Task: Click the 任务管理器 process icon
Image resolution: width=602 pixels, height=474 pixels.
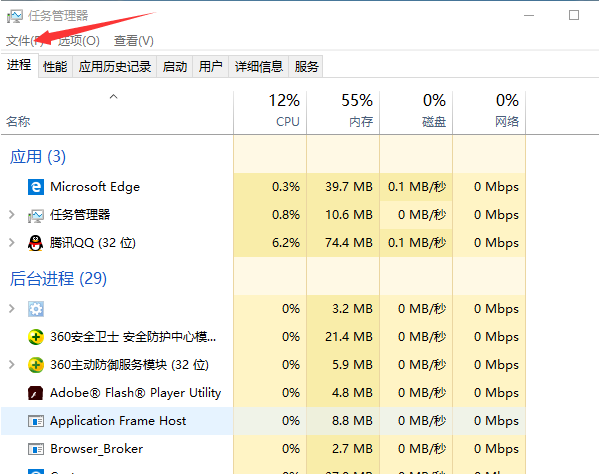Action: tap(36, 215)
